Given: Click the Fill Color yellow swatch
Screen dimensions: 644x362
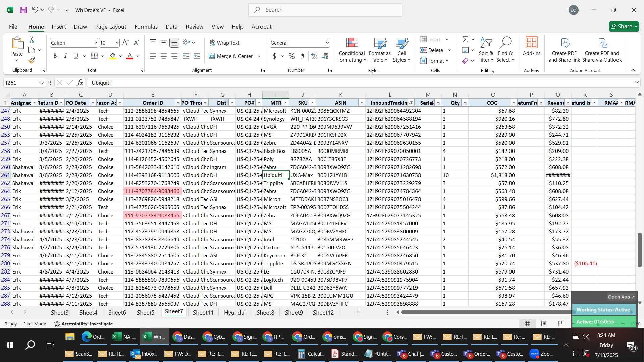Looking at the screenshot, I should tap(113, 56).
